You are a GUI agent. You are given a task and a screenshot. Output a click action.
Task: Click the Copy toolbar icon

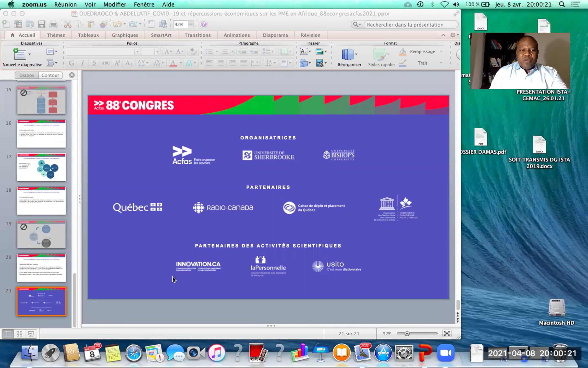(79, 24)
